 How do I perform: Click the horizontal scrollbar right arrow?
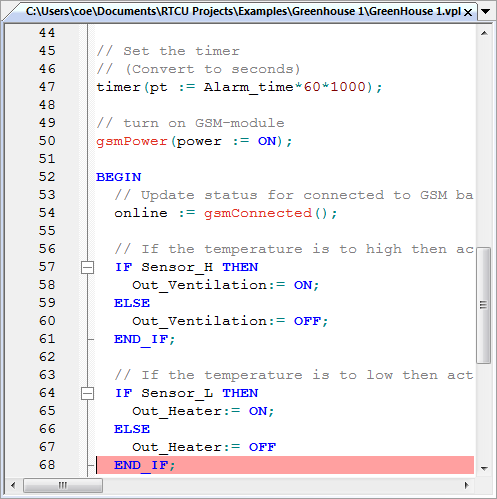[x=467, y=485]
